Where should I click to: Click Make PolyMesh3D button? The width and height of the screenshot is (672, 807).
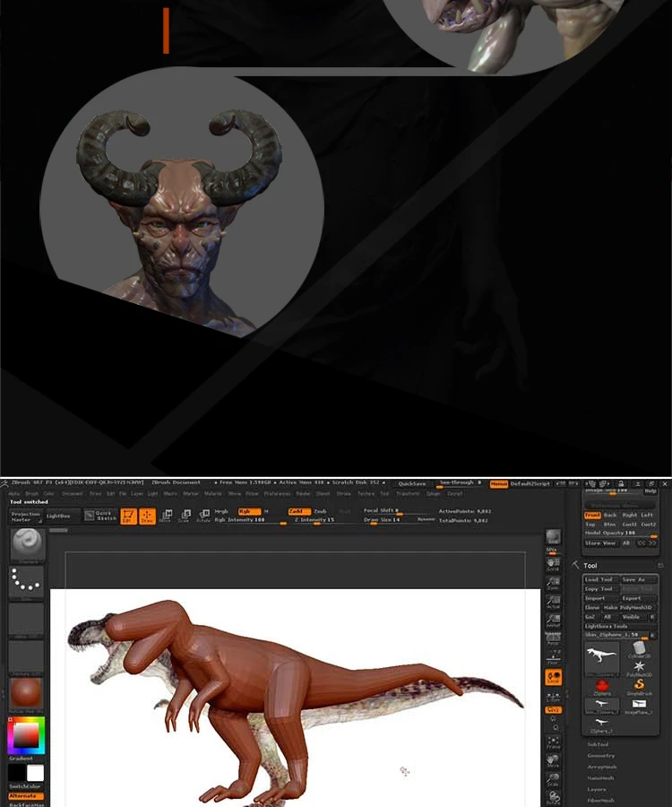click(628, 607)
